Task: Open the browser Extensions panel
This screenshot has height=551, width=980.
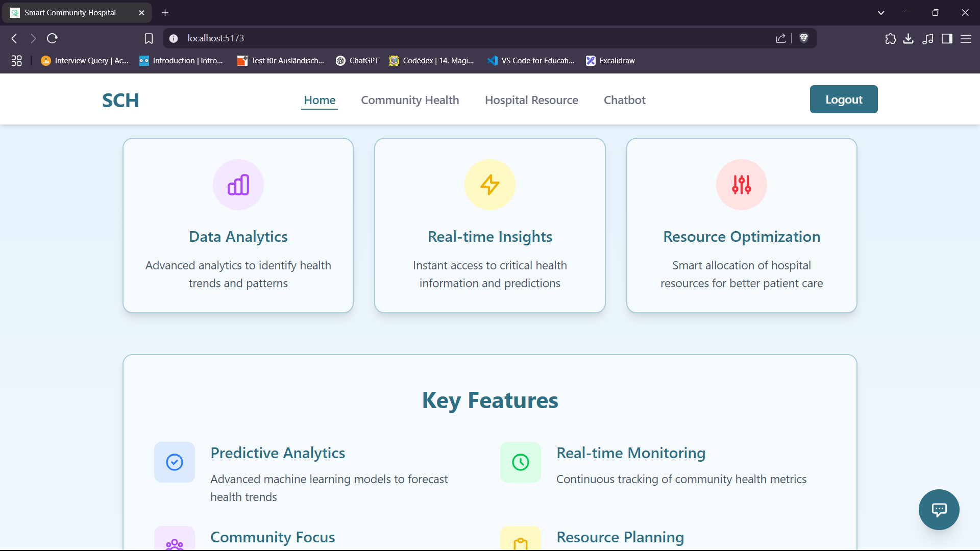Action: (x=891, y=38)
